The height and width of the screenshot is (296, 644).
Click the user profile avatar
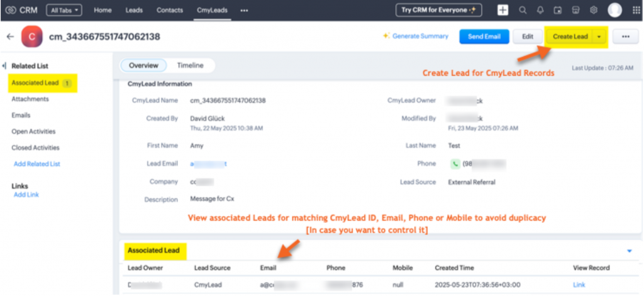(x=614, y=10)
